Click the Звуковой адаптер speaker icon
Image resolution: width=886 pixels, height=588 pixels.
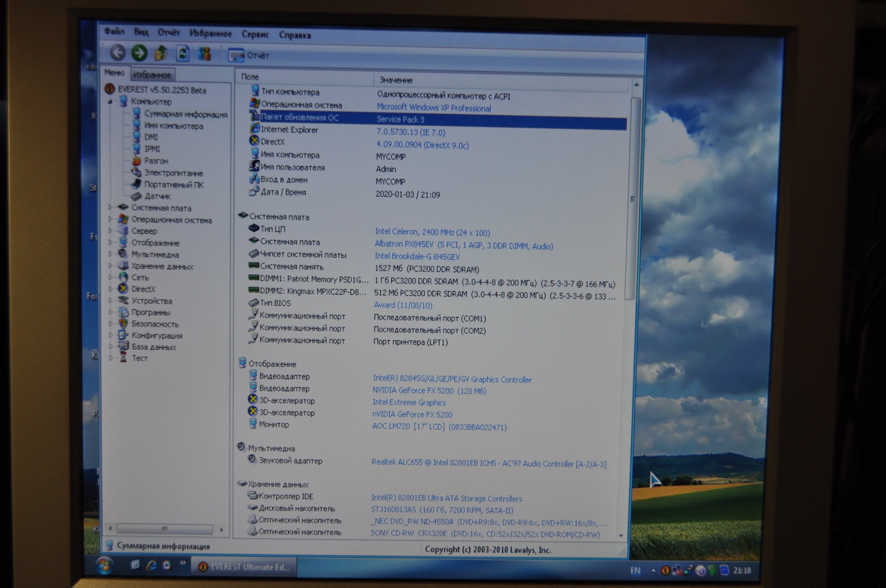pyautogui.click(x=252, y=459)
